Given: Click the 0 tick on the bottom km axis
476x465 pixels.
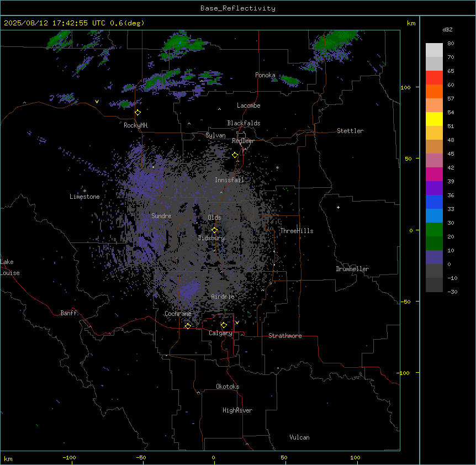Looking at the screenshot, I should coord(213,457).
